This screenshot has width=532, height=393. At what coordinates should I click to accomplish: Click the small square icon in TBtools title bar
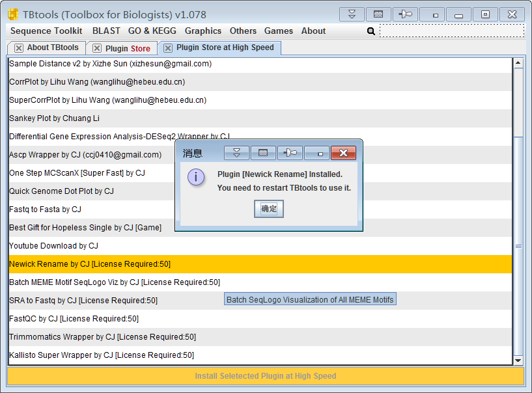[x=432, y=14]
